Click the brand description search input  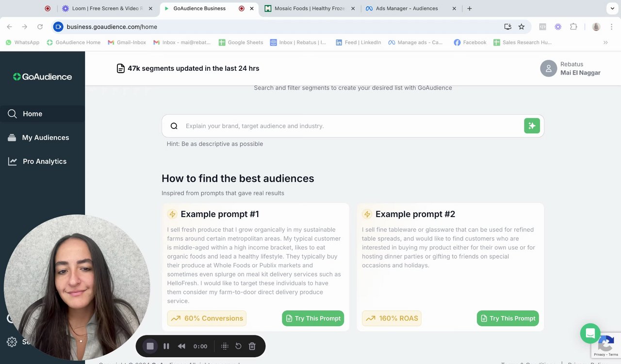[352, 126]
